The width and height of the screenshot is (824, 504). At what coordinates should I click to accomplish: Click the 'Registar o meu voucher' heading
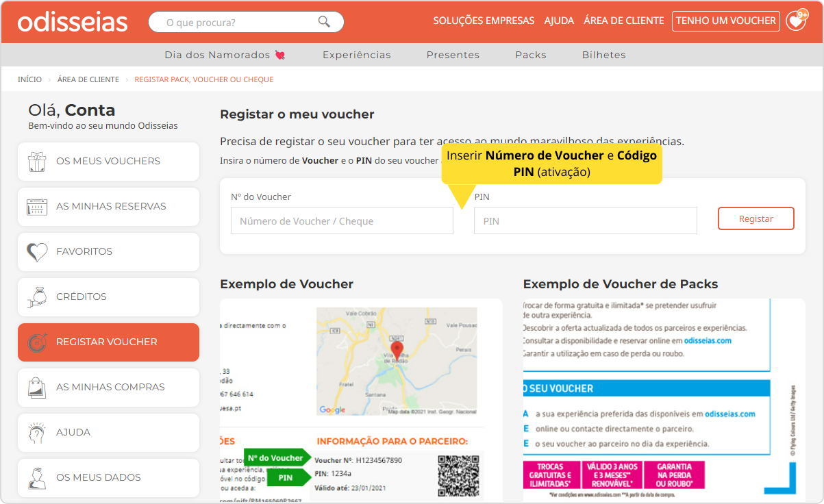click(297, 114)
